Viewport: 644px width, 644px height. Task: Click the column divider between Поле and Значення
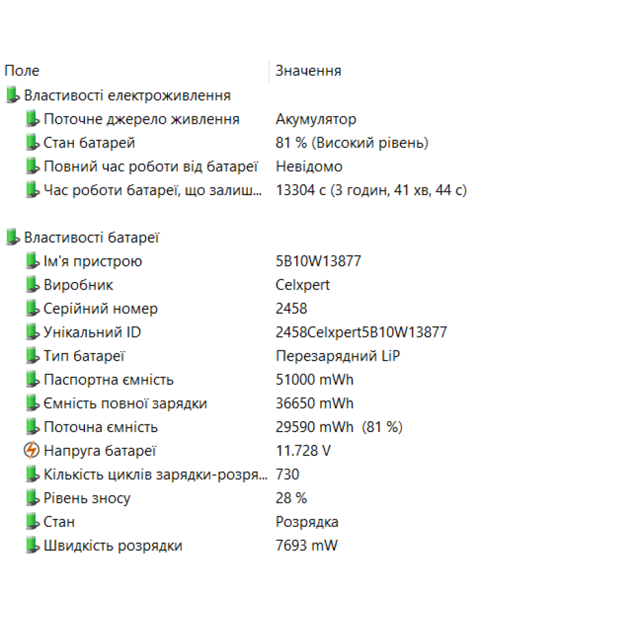tap(269, 71)
